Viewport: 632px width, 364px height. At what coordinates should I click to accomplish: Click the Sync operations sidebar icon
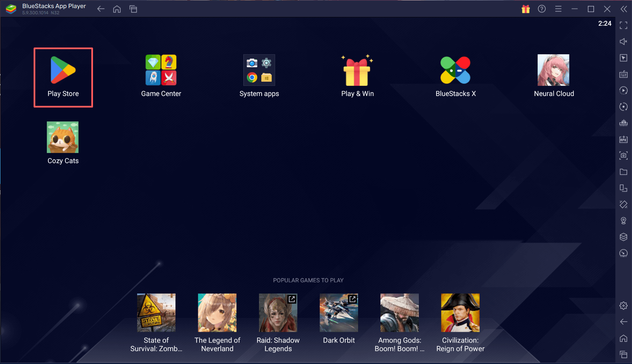pos(624,107)
